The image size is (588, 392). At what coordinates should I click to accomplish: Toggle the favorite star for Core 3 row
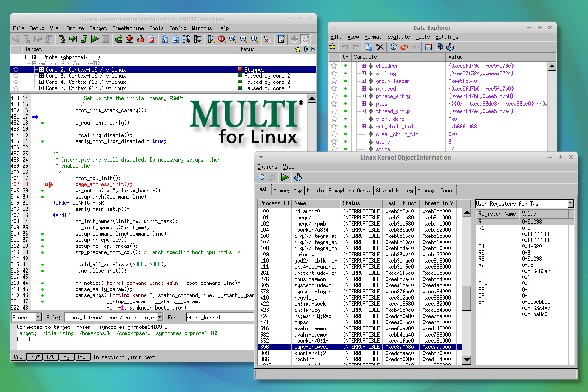tap(17, 76)
